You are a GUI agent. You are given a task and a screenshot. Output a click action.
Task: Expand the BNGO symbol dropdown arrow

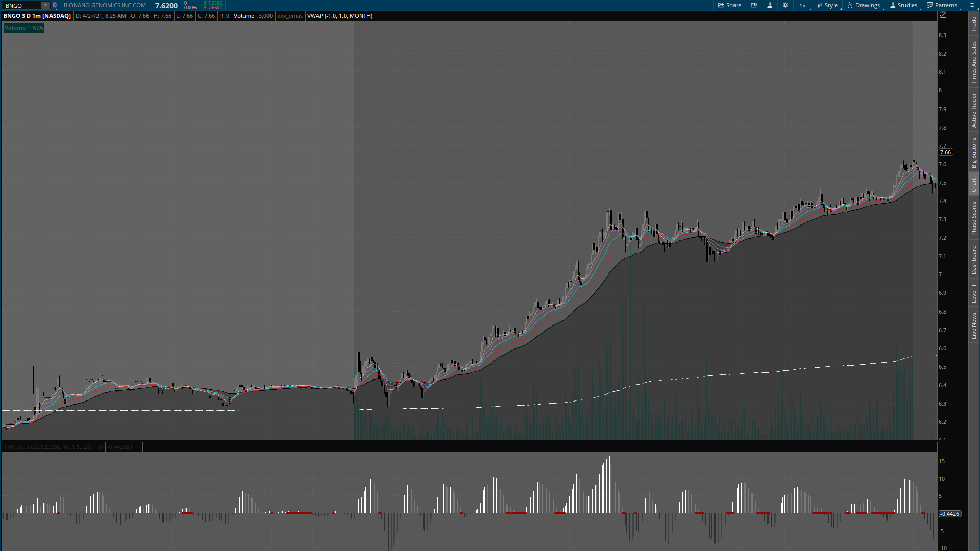[x=45, y=5]
